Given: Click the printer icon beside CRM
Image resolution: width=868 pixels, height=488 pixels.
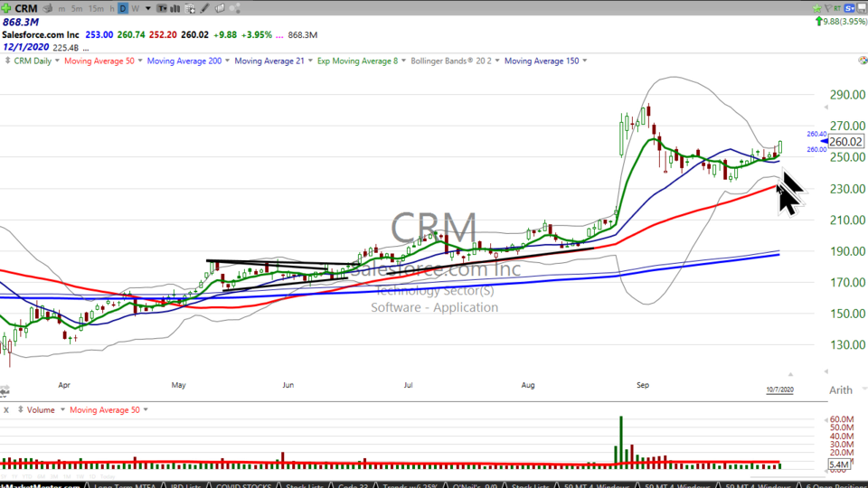Looking at the screenshot, I should [48, 8].
